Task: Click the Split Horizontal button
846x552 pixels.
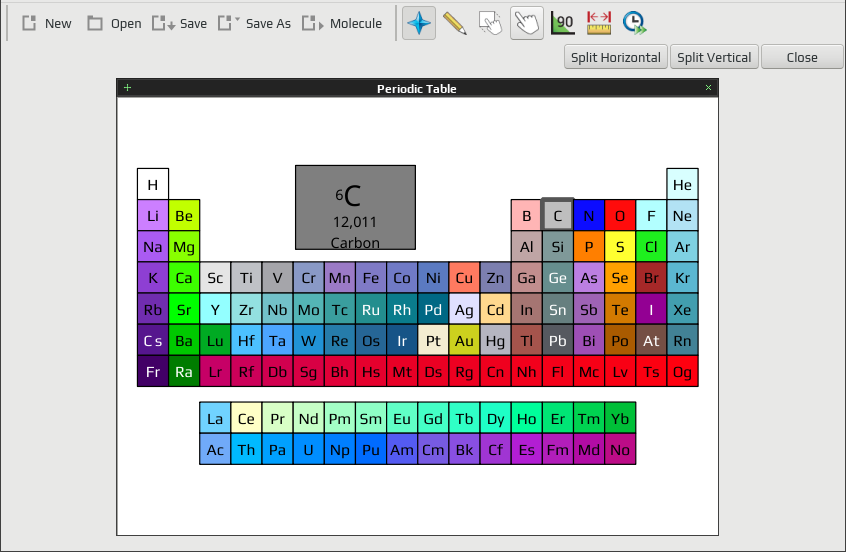Action: pyautogui.click(x=616, y=57)
